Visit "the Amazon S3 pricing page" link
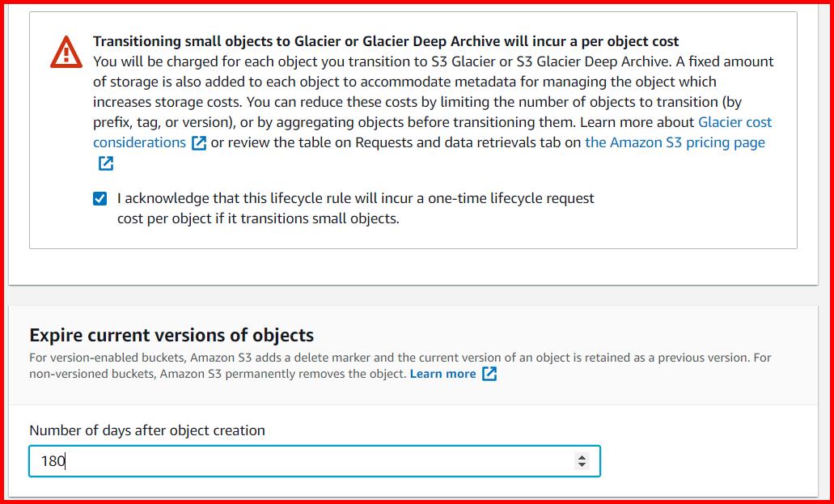The width and height of the screenshot is (834, 504). (675, 142)
